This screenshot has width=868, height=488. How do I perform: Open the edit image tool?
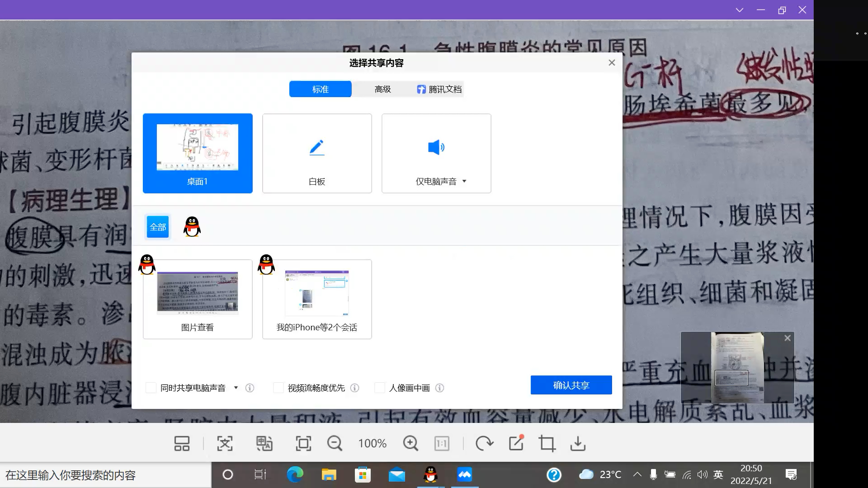(x=516, y=443)
